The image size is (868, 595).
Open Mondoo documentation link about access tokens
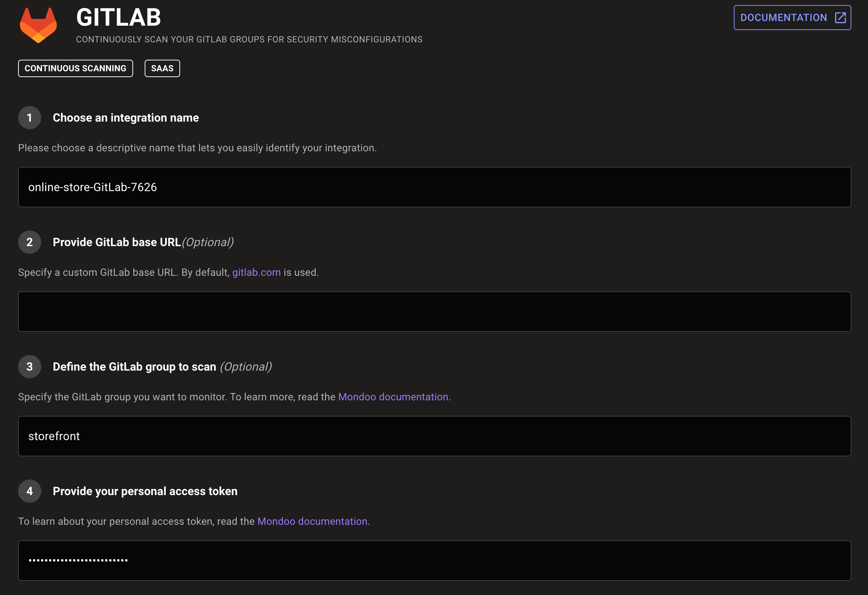coord(312,522)
